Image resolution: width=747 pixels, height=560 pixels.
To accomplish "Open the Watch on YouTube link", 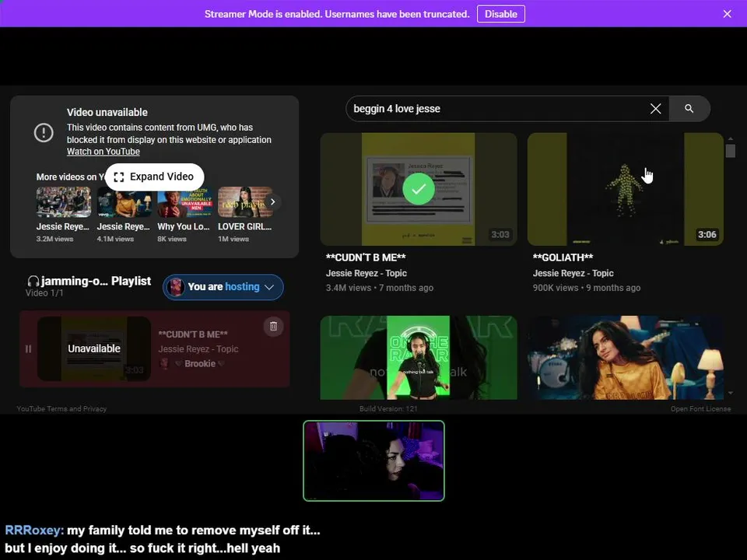I will [x=103, y=152].
